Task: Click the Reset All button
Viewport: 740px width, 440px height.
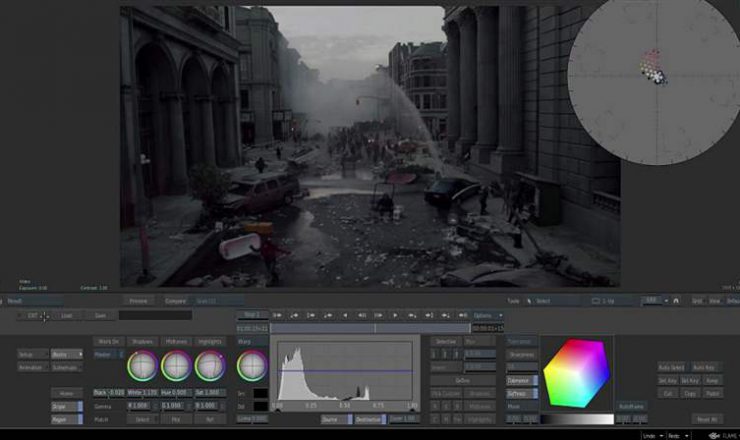Action: (x=707, y=419)
